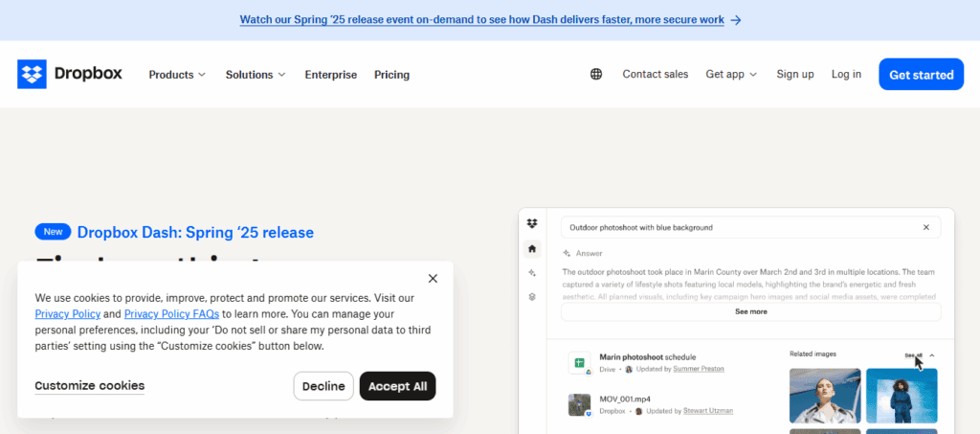This screenshot has width=980, height=434.
Task: Click the Sign up link
Action: pos(795,75)
